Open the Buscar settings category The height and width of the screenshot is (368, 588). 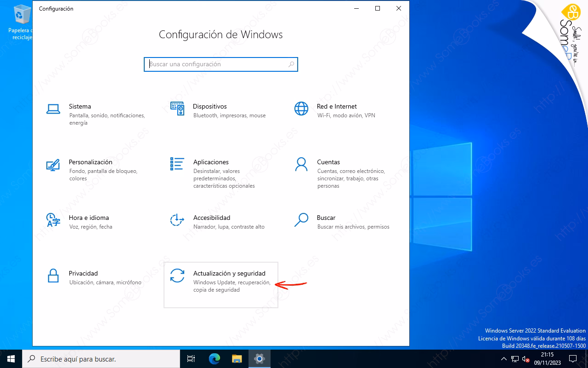[300, 221]
